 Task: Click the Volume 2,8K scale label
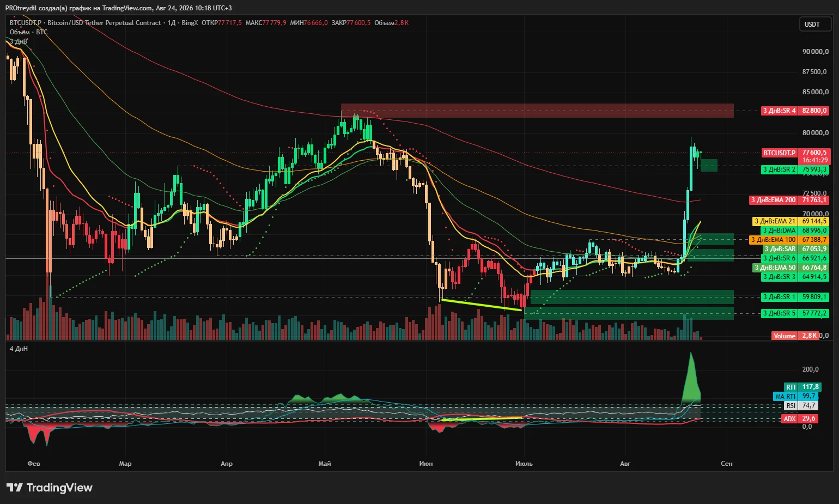[x=795, y=336]
